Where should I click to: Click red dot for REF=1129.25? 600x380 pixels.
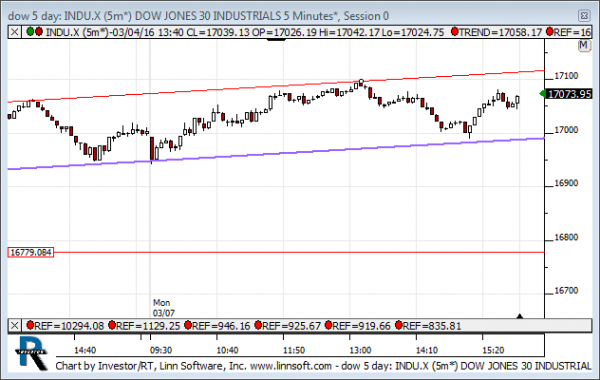coord(112,325)
